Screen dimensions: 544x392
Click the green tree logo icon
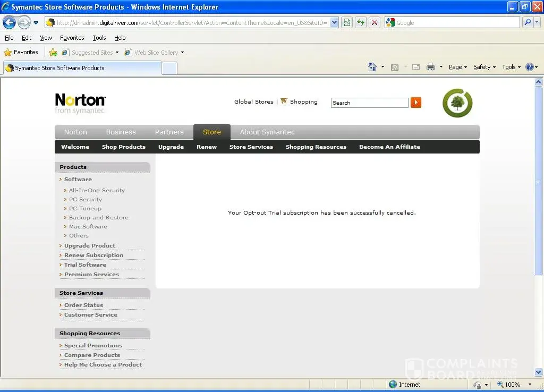[457, 103]
